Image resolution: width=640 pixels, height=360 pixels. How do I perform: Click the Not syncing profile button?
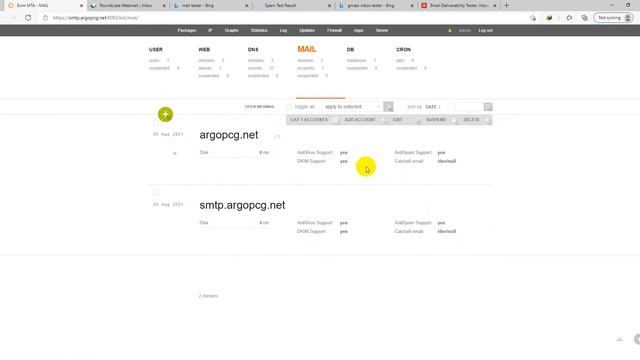click(613, 18)
